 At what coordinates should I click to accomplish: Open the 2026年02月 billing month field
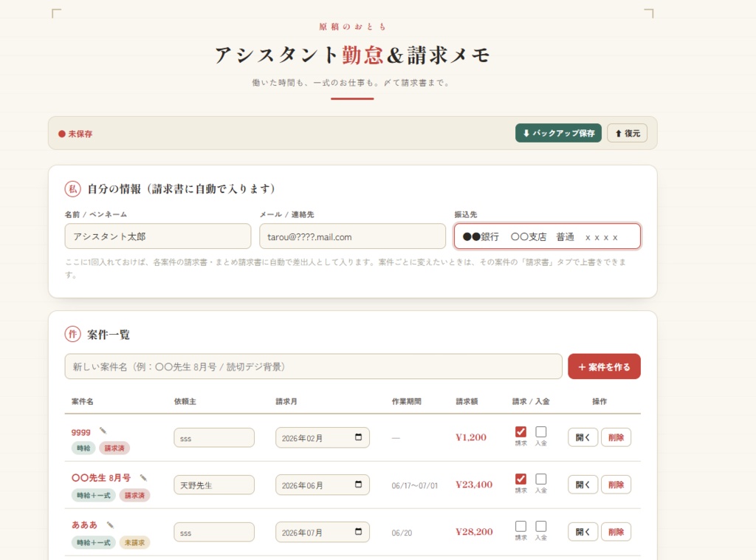(323, 437)
